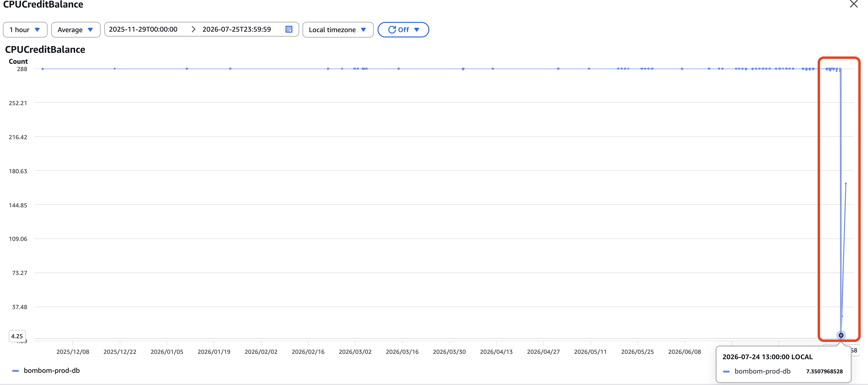
Task: Click the 180.63 y-axis label
Action: tap(18, 171)
